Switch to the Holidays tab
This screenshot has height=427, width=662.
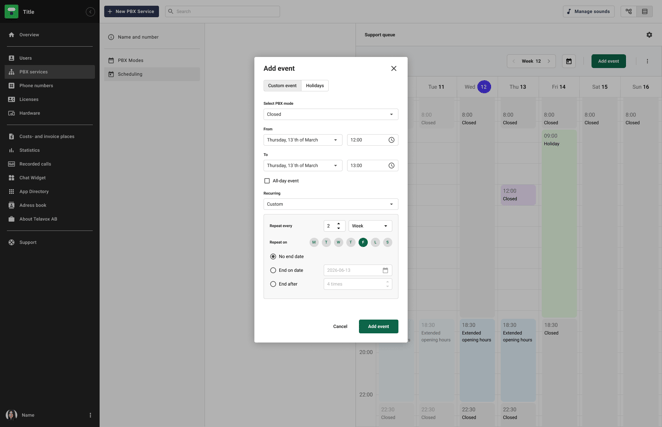click(x=315, y=85)
